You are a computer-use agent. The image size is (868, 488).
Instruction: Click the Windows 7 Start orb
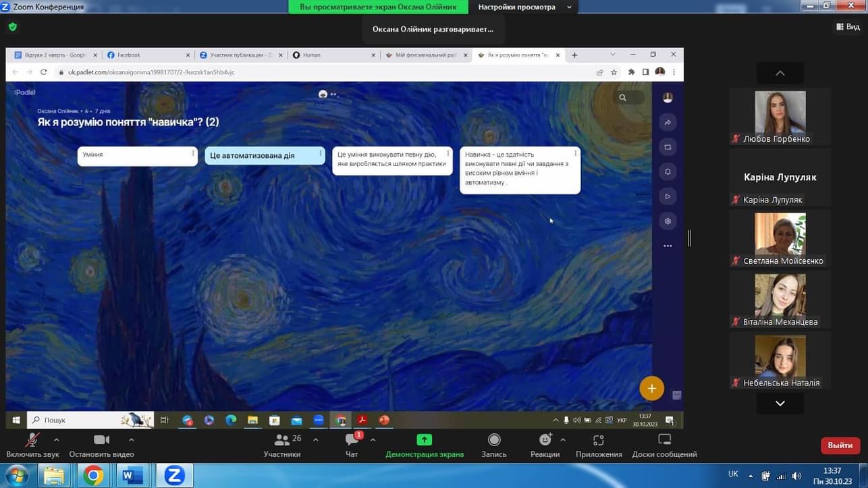pos(16,476)
